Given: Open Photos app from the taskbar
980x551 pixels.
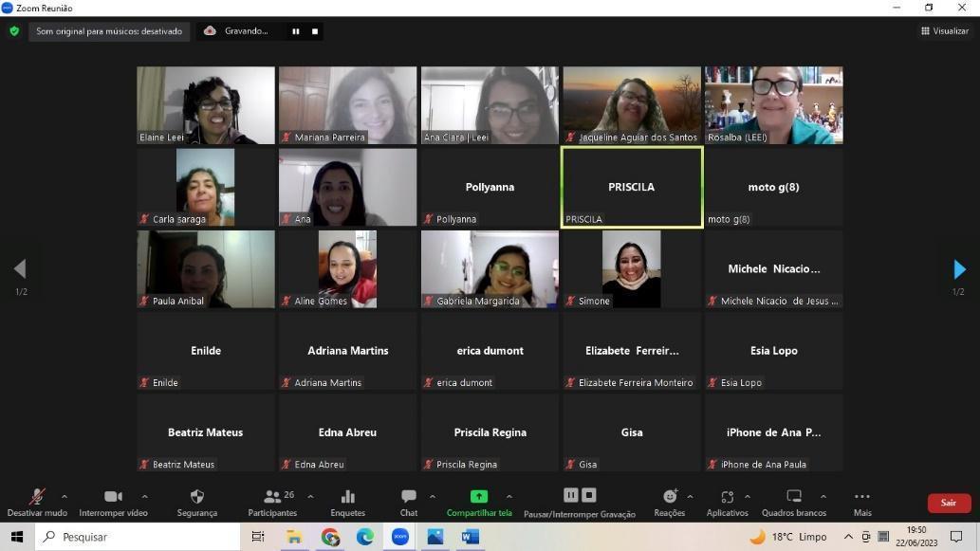Looking at the screenshot, I should click(435, 537).
